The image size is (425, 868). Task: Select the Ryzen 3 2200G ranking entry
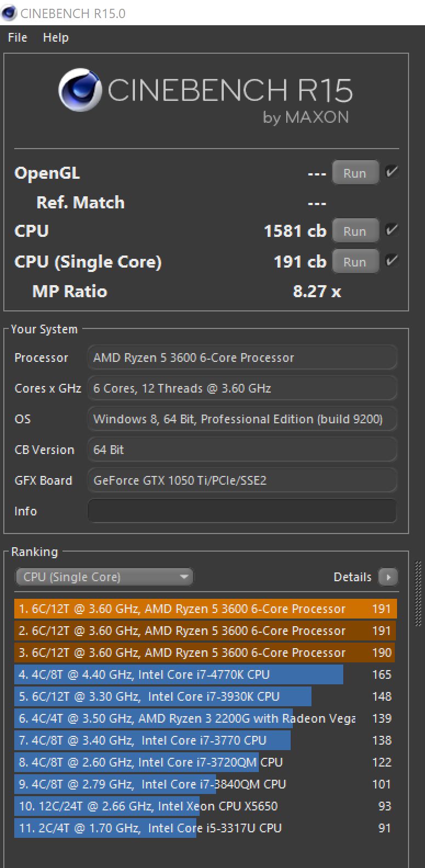click(x=205, y=718)
